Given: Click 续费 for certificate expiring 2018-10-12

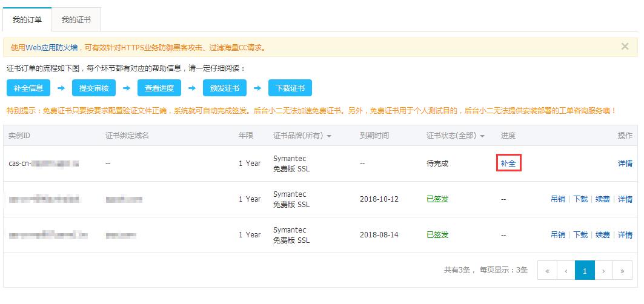Looking at the screenshot, I should (602, 199).
